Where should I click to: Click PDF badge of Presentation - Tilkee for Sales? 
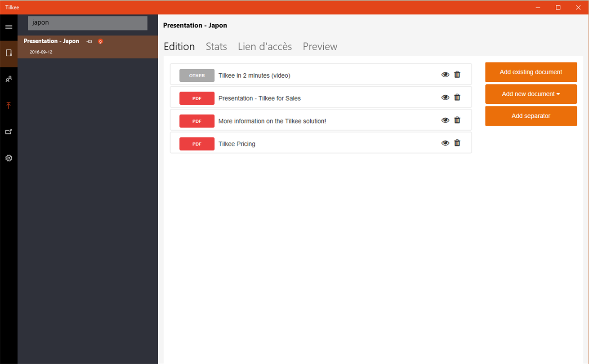197,98
